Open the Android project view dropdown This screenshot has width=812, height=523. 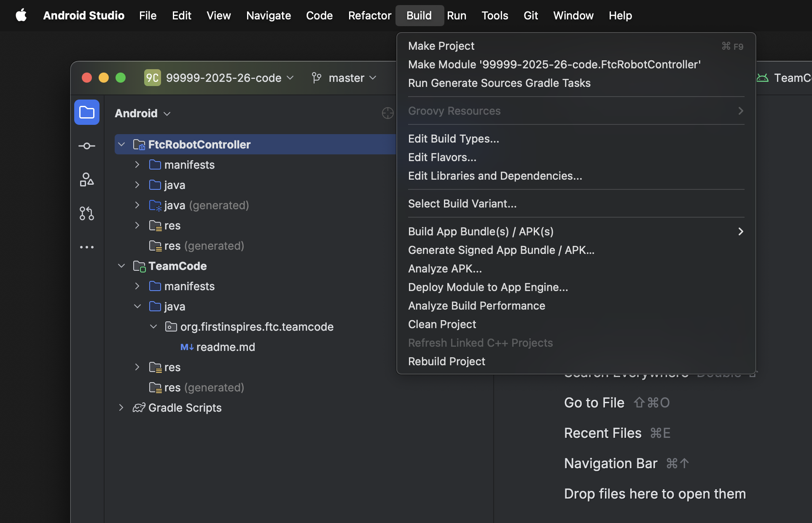tap(143, 113)
